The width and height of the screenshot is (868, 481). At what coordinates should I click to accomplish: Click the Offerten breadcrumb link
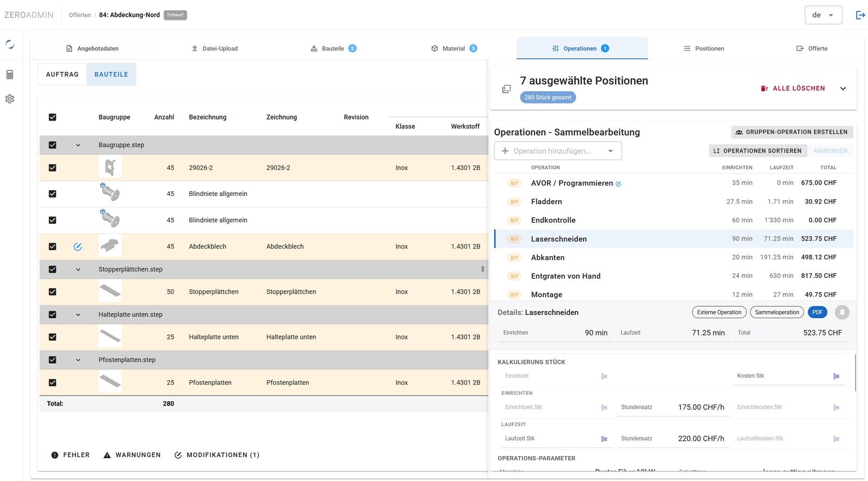[80, 15]
